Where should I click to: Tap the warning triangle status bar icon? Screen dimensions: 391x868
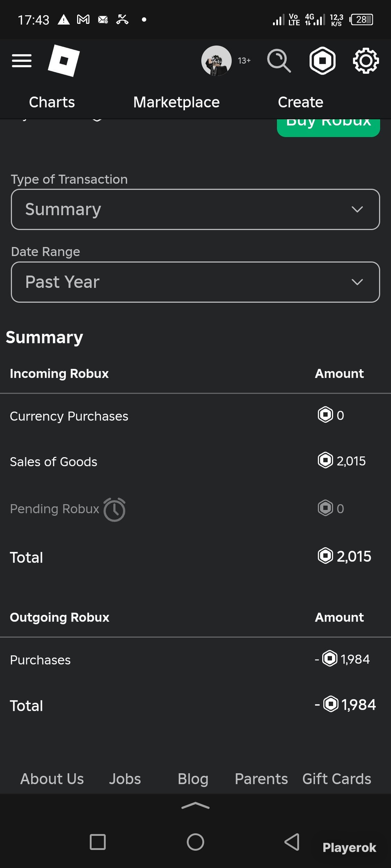click(64, 19)
